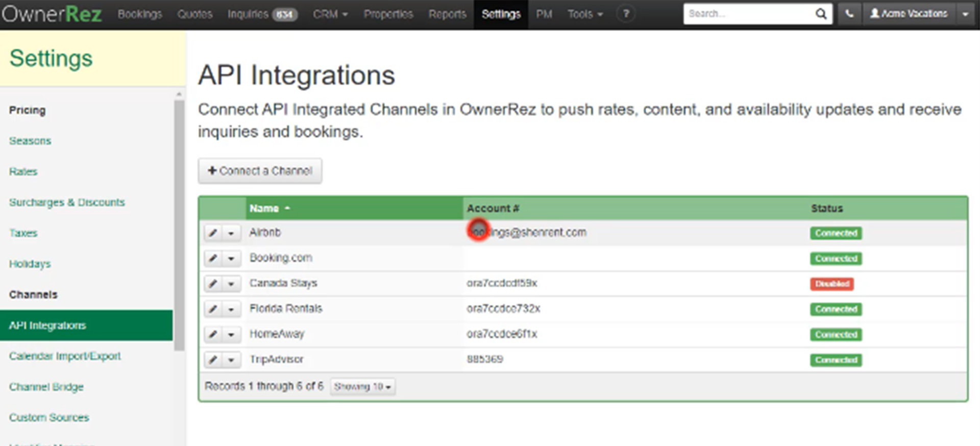Expand the CRM menu dropdown
This screenshot has width=980, height=446.
point(330,14)
